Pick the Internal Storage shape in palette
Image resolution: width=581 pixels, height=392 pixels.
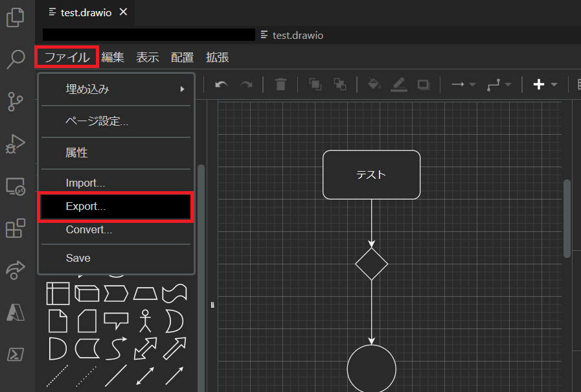point(58,294)
